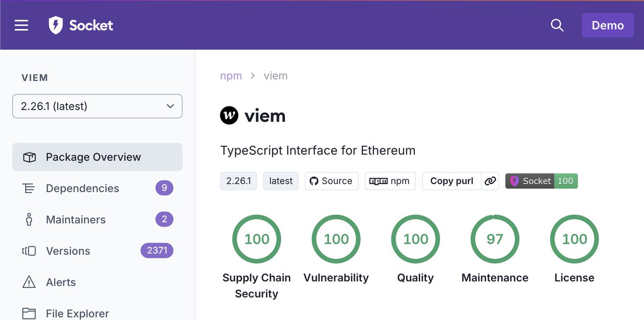Open the 2.26.1 (latest) version dropdown
644x320 pixels.
coord(97,106)
